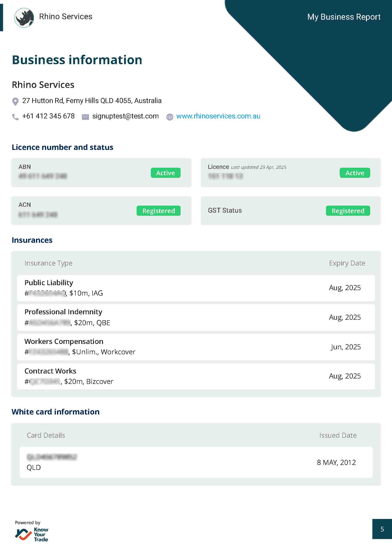The image size is (392, 554).
Task: Click the ACN Registered status badge
Action: [x=159, y=211]
